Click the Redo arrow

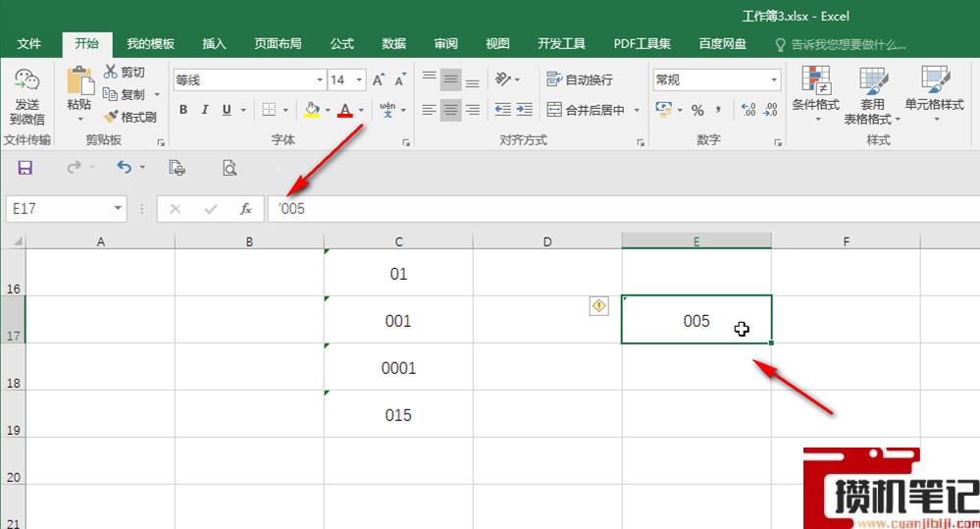pos(74,167)
